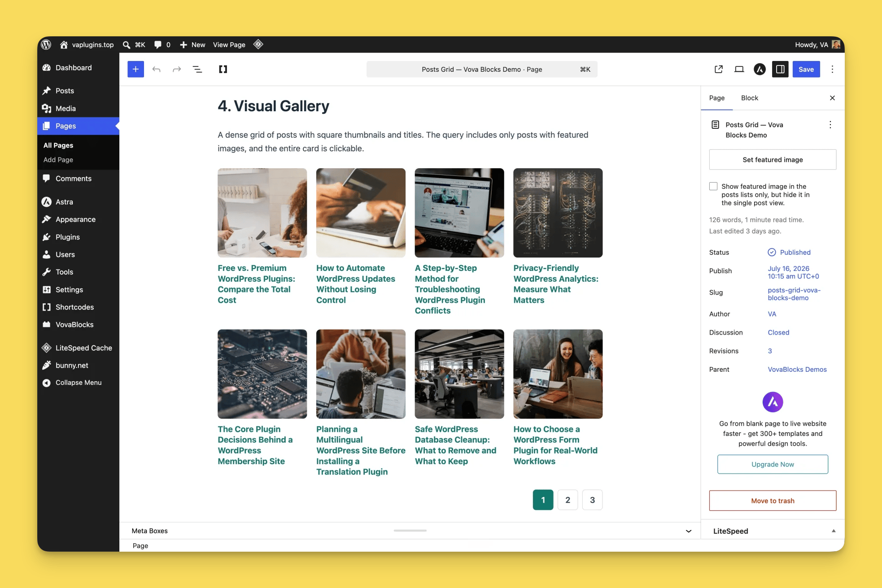Save the page
882x588 pixels.
point(806,69)
